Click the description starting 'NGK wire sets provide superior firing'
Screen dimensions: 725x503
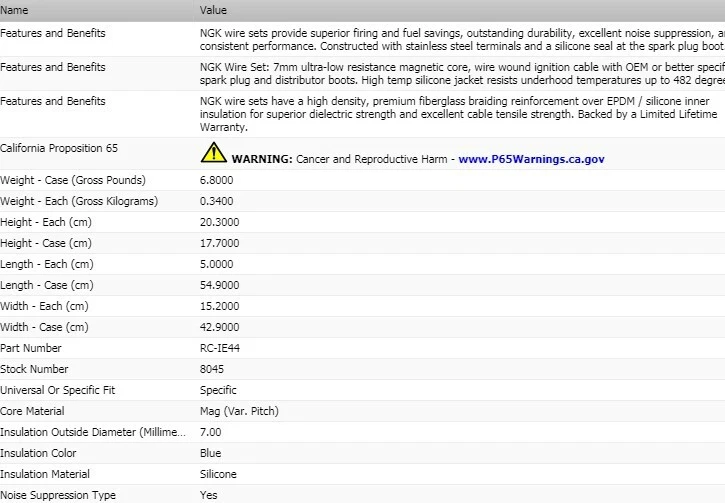(462, 40)
